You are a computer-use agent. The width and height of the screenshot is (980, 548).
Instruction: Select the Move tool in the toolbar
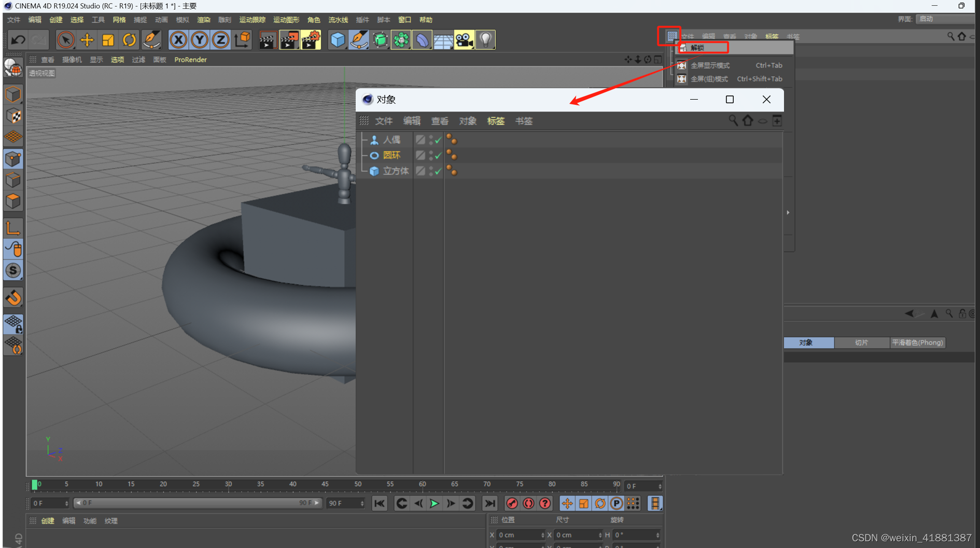click(x=87, y=39)
